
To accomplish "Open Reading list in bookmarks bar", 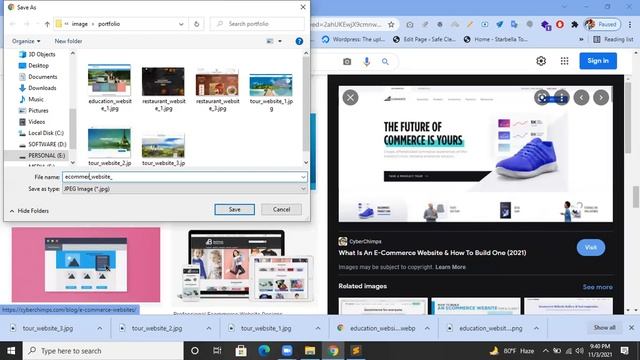I will coord(613,40).
